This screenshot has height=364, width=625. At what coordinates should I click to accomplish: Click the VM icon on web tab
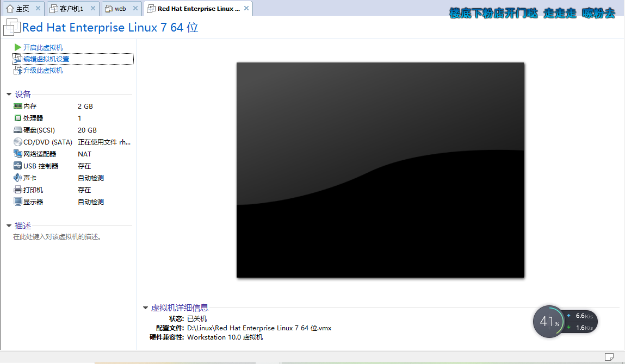click(108, 8)
